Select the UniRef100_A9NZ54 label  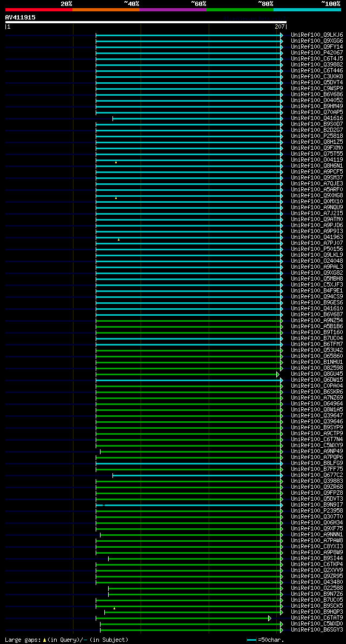click(x=317, y=321)
